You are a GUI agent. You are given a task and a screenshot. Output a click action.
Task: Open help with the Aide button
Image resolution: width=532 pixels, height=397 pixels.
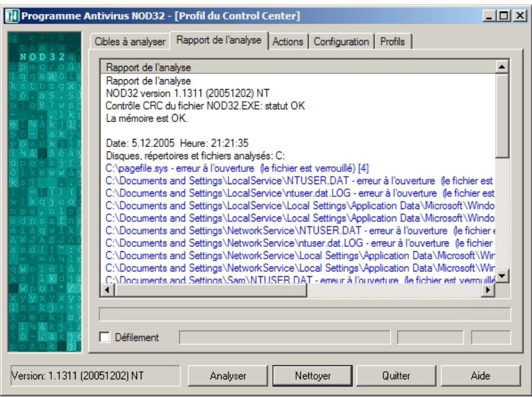[480, 376]
